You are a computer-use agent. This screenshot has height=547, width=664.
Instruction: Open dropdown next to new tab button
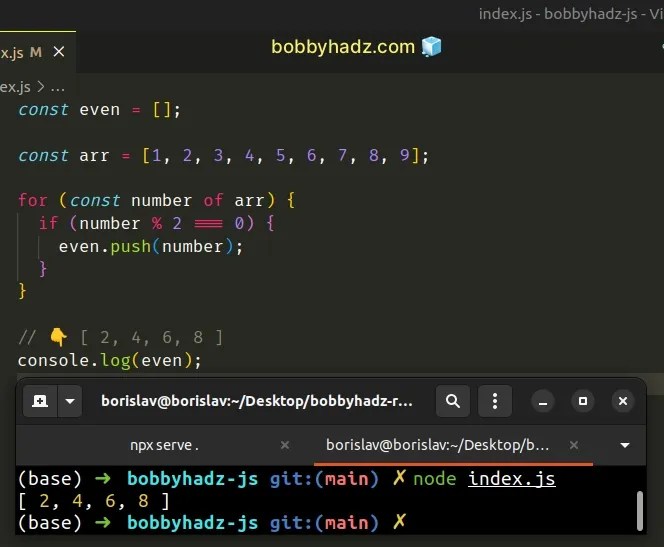[70, 401]
